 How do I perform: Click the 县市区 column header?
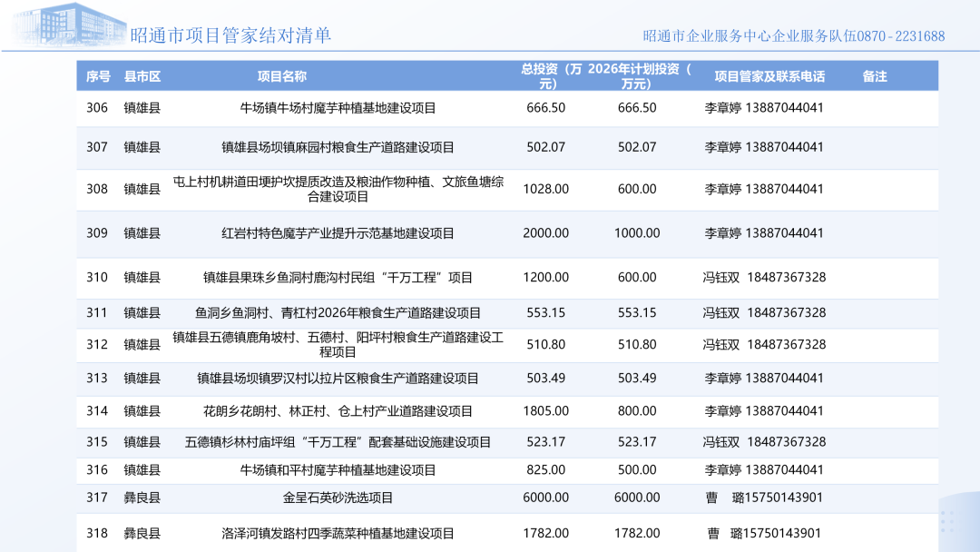click(x=142, y=76)
